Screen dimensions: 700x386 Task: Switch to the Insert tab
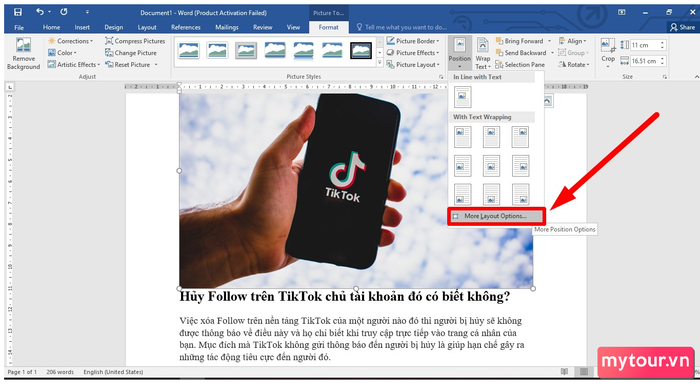(x=82, y=27)
